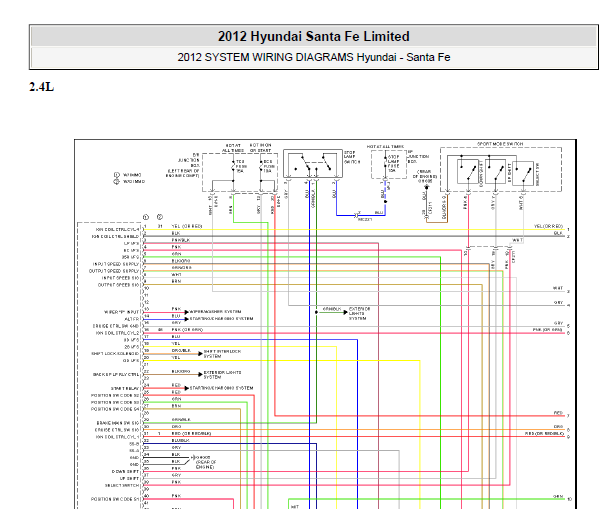Click the 'SHIFT LOCK SOLENOID' pin label
The height and width of the screenshot is (509, 606).
click(x=115, y=354)
